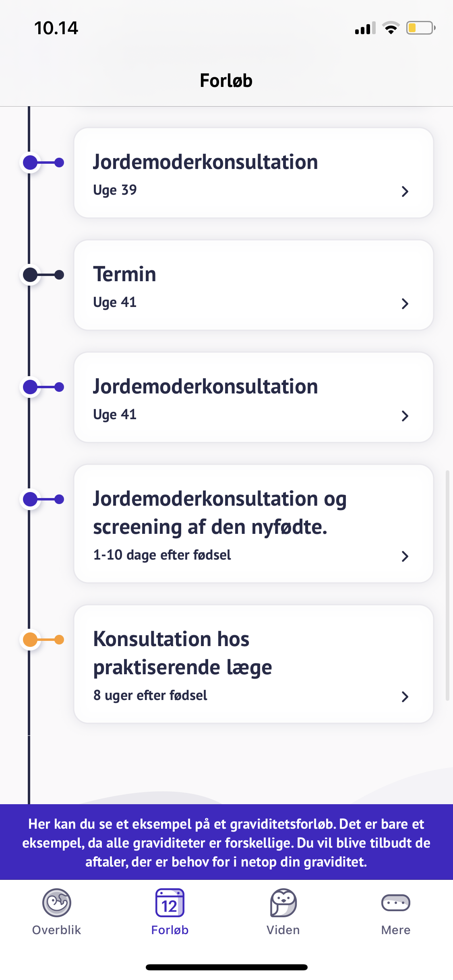
Task: Tap the dark Termin timeline marker
Action: coord(31,275)
